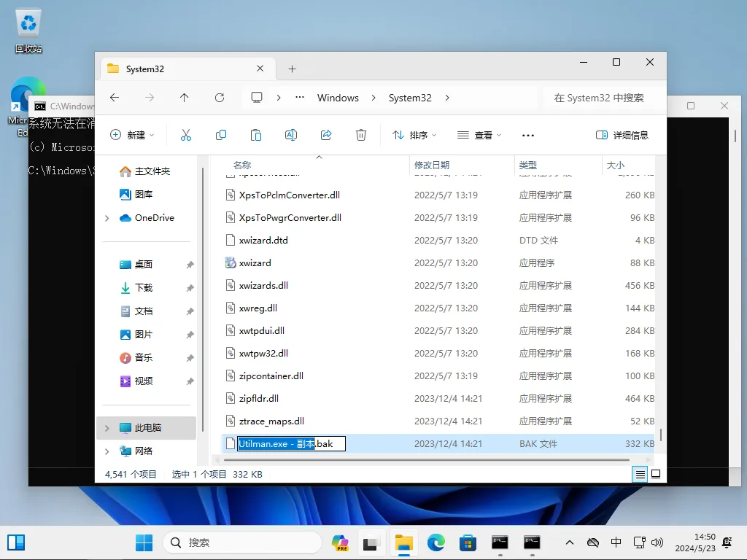
Task: Click the 在 System32 中搜索 search box
Action: click(603, 98)
